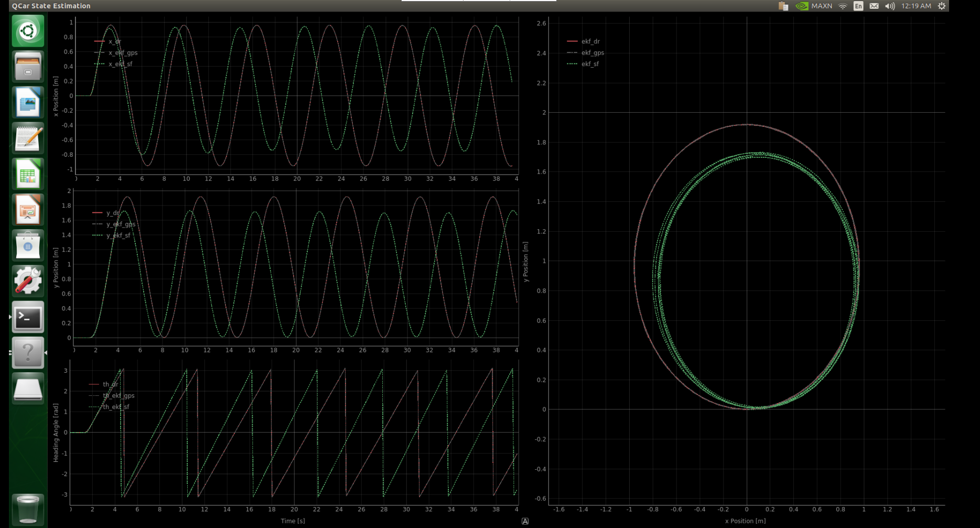Open the volume sound indicator
The height and width of the screenshot is (528, 980).
coord(890,6)
